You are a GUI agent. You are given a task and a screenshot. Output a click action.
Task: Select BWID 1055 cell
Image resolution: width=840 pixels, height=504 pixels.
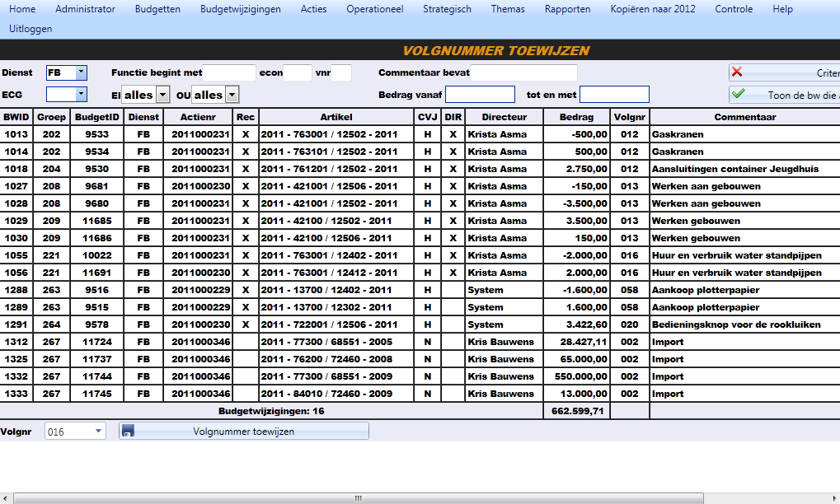(x=16, y=255)
